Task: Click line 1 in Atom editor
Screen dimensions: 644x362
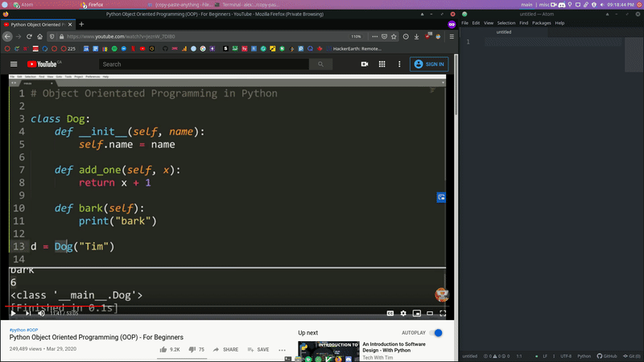Action: pos(555,42)
